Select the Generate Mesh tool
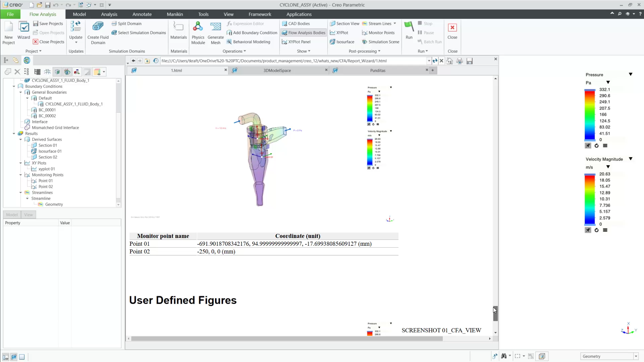Image resolution: width=644 pixels, height=362 pixels. [x=216, y=32]
